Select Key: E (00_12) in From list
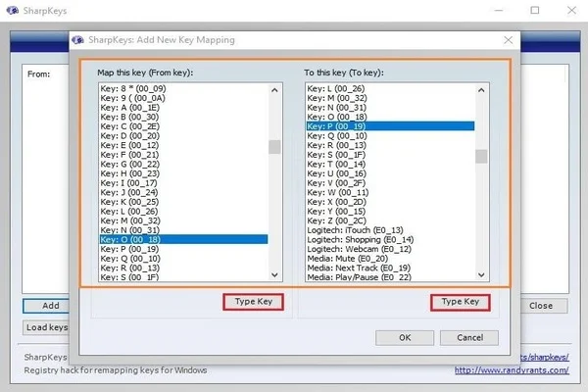The width and height of the screenshot is (588, 392). click(x=184, y=145)
